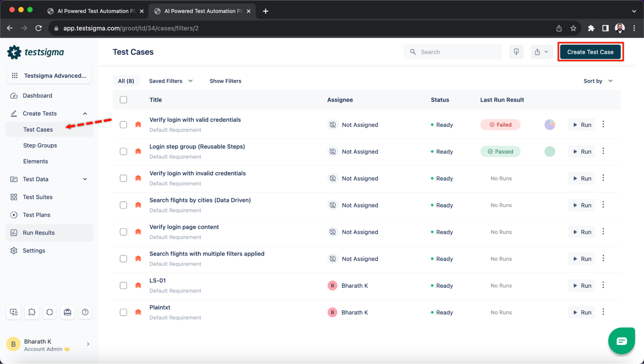Check the Verify login page content checkbox
Screen dimensions: 644x364
coord(123,232)
